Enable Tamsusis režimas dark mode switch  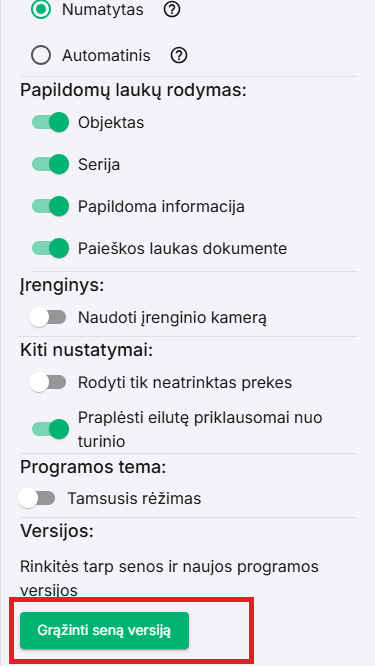pos(37,498)
